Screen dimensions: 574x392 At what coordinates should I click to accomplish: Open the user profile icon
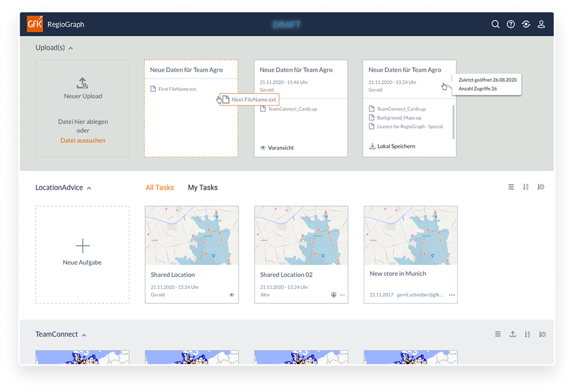point(541,25)
